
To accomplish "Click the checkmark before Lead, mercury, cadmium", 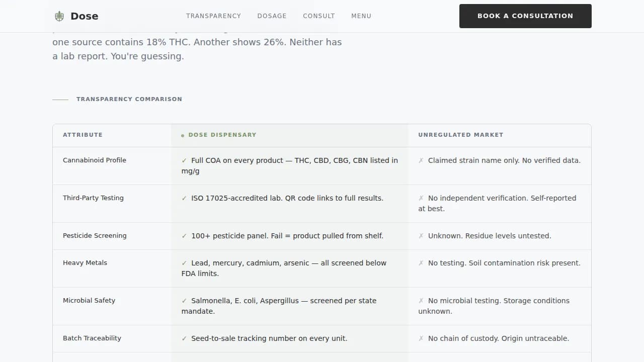I will (184, 263).
